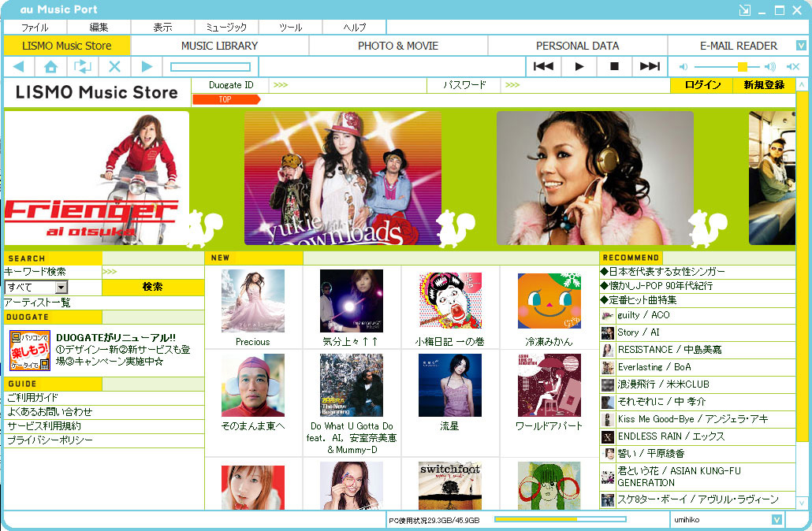Click the forward navigation arrow

[x=146, y=66]
